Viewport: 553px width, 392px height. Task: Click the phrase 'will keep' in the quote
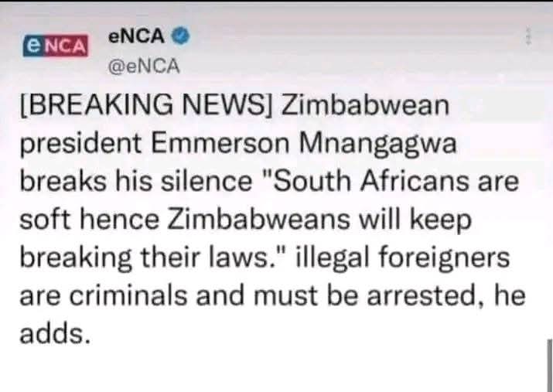[415, 220]
